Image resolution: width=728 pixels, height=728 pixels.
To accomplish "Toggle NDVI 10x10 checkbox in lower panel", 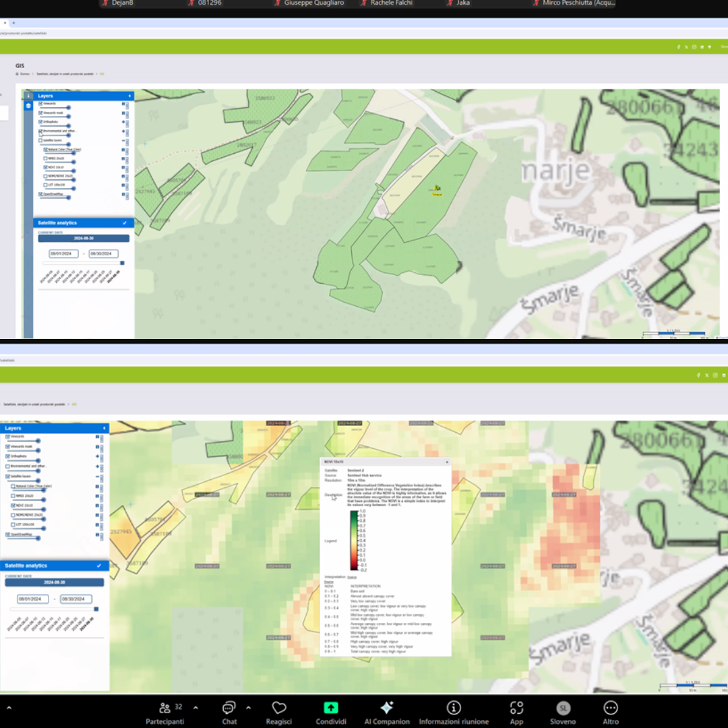I will point(13,506).
